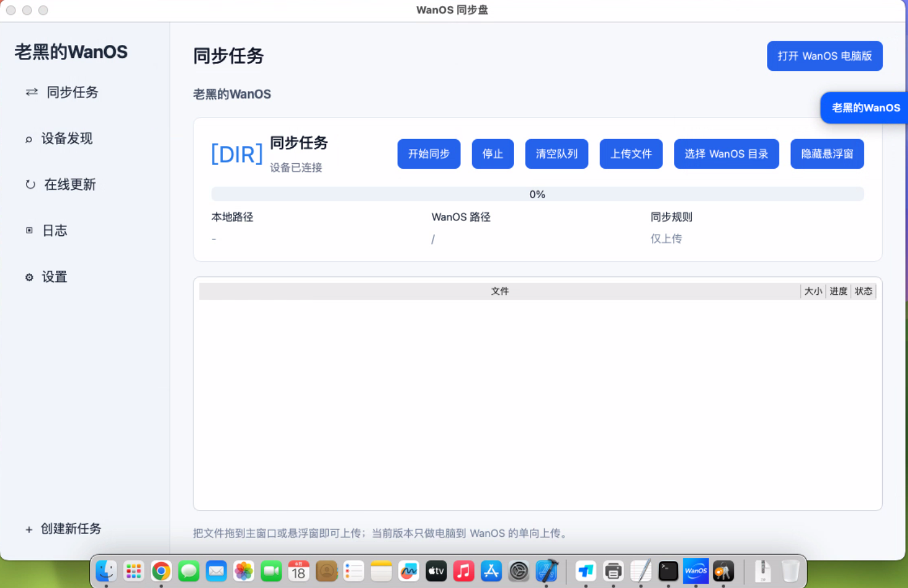Open Music from the Dock

point(464,571)
